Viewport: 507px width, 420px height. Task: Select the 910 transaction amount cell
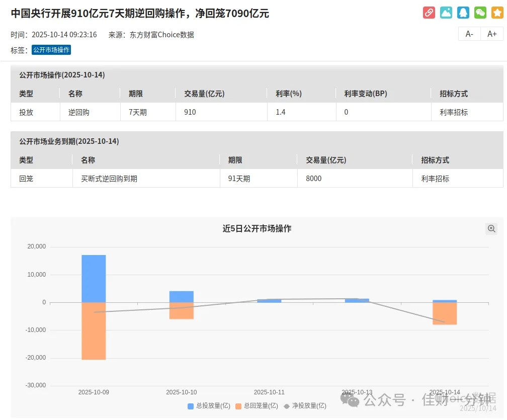222,112
